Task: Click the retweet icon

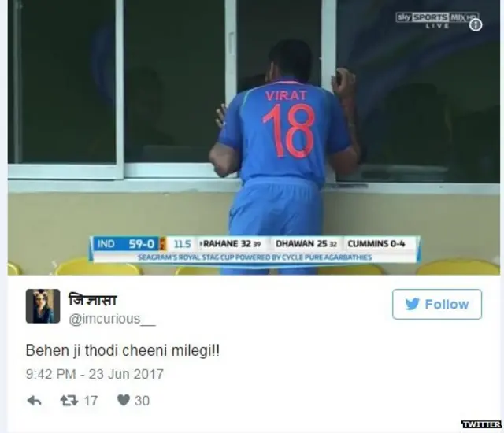Action: tap(69, 400)
